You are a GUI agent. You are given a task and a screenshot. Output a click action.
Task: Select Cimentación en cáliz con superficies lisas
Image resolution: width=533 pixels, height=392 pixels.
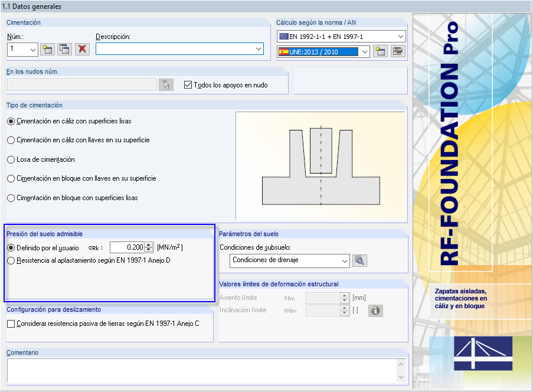(x=11, y=122)
